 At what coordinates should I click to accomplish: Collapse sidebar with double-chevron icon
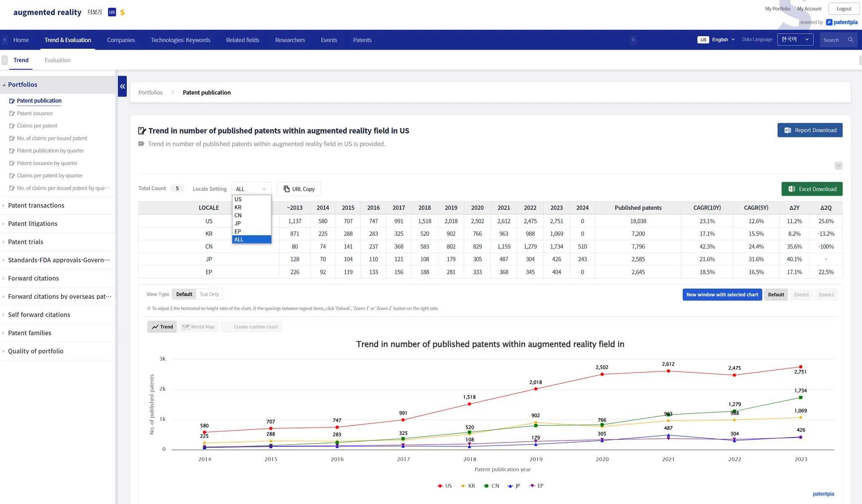click(x=122, y=86)
